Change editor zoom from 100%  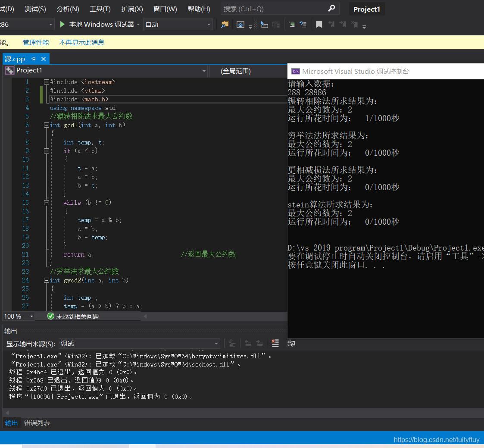(x=19, y=316)
